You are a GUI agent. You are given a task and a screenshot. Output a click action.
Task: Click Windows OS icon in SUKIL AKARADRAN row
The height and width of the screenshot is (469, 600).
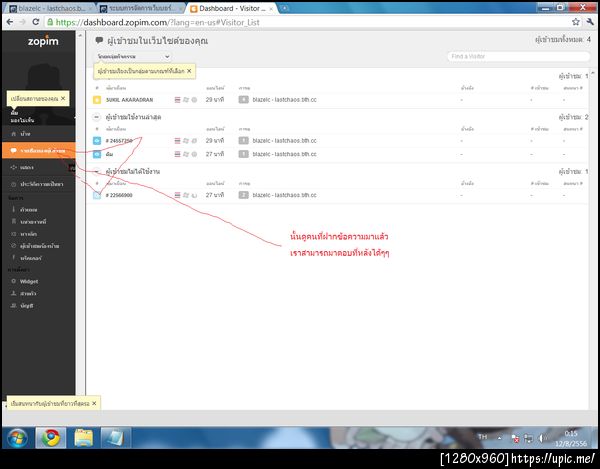pyautogui.click(x=186, y=100)
